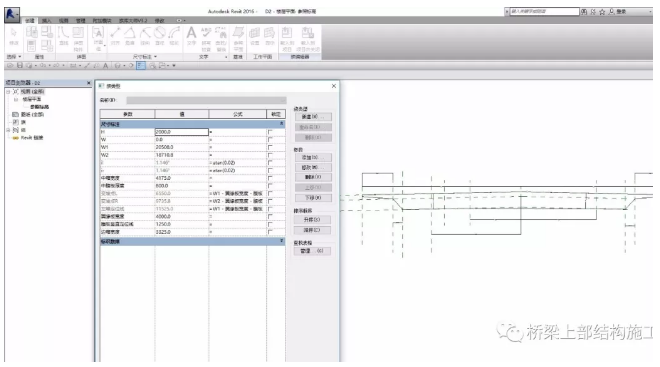Switch to the View (视图) ribbon tab
660x367 pixels.
tap(64, 21)
